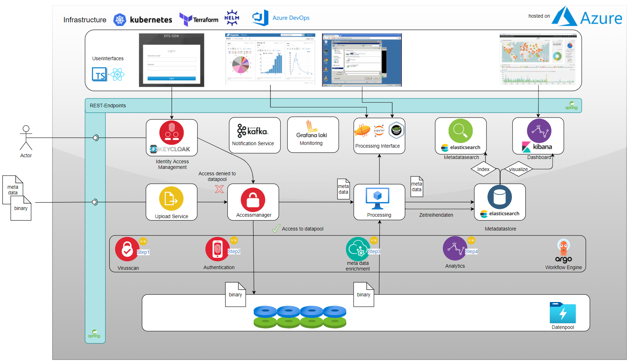Click the REST-Endpoints label
Image resolution: width=633 pixels, height=364 pixels.
(x=108, y=106)
